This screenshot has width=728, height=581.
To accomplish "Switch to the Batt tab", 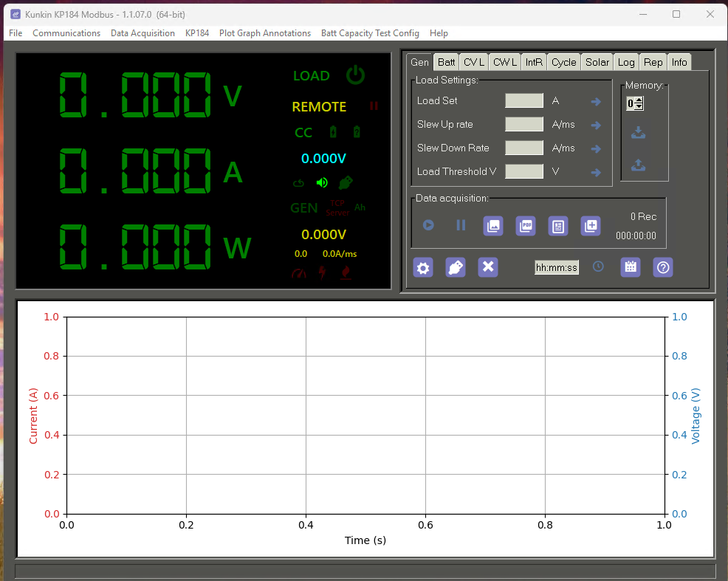I will [446, 62].
